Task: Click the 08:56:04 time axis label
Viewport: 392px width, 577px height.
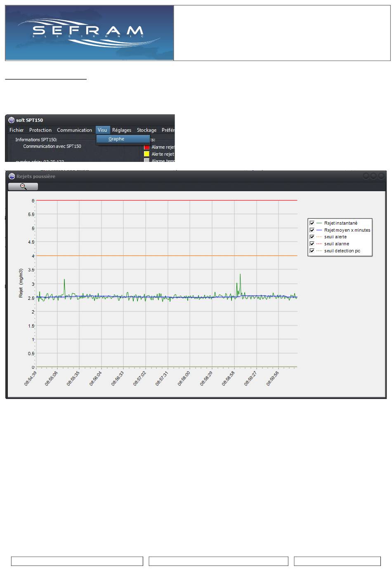Action: pos(96,378)
